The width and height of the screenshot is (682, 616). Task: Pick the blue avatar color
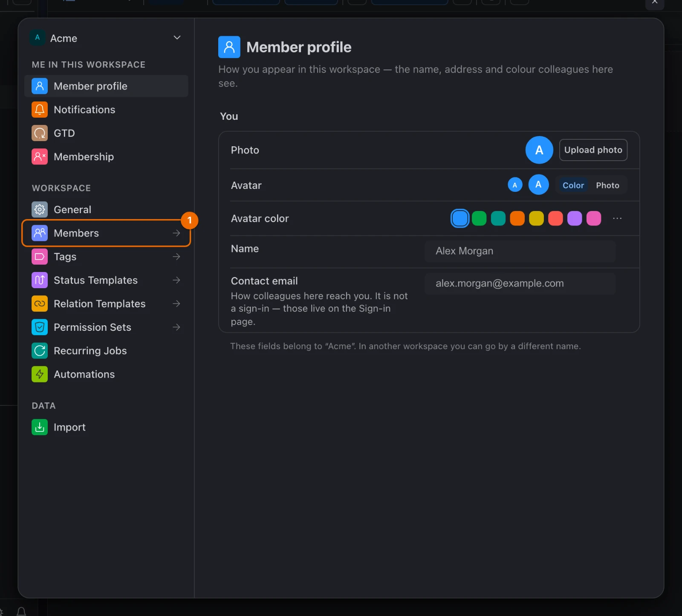[460, 218]
